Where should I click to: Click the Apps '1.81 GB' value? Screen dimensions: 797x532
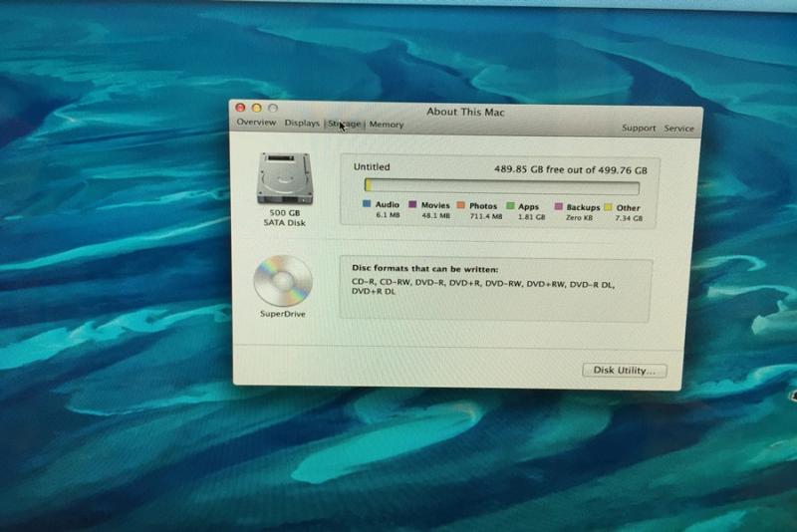pyautogui.click(x=531, y=217)
